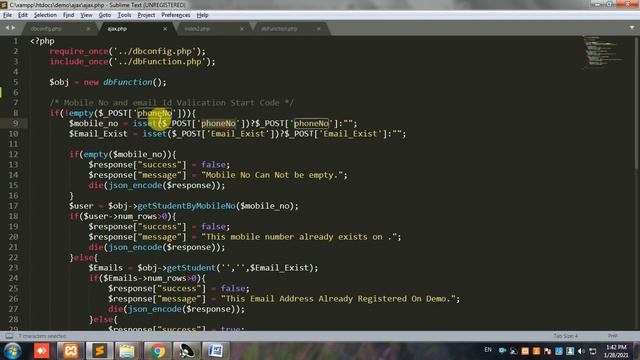Click '$Email_Exist' at start of line 10

point(98,134)
